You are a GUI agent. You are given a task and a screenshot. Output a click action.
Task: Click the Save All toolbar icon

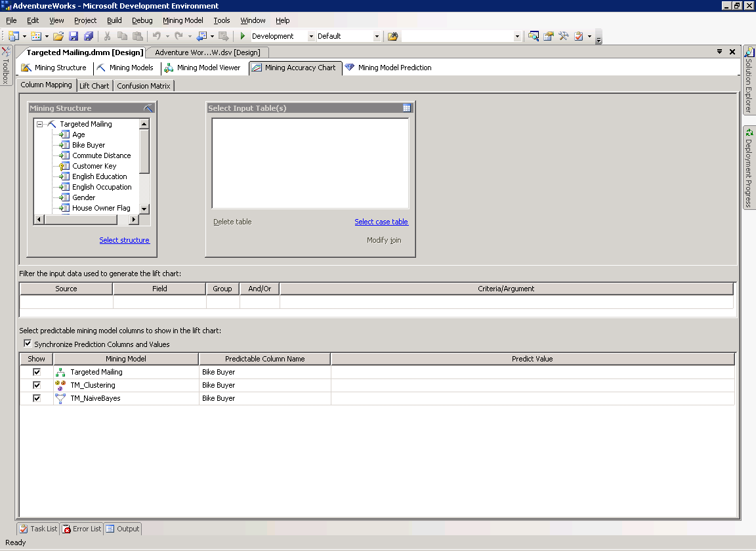click(x=89, y=36)
